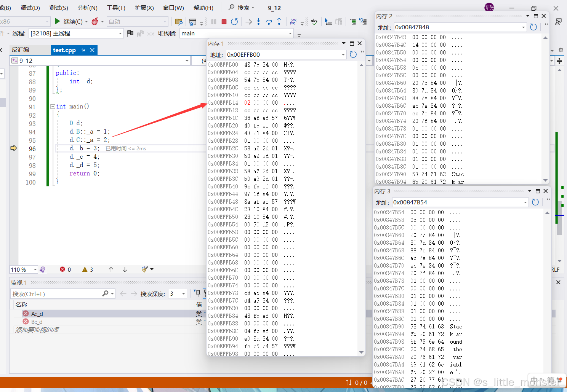Open the search depth dropdown

pos(184,294)
